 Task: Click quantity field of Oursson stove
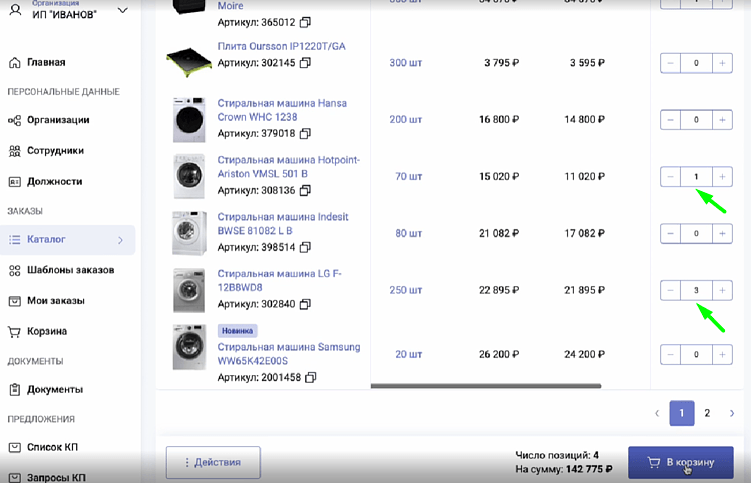696,63
